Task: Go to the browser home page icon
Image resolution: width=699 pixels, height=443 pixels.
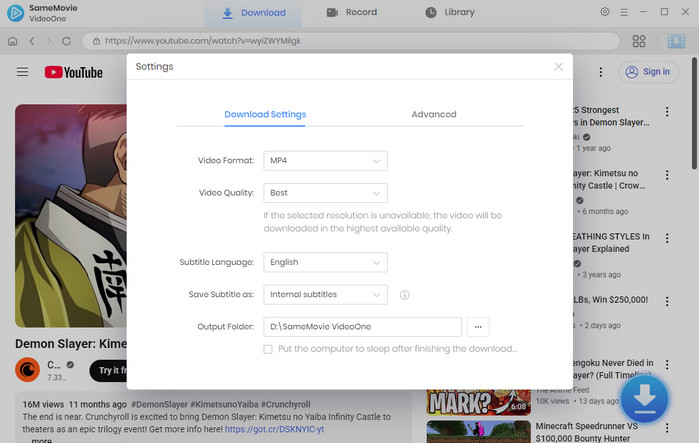Action: coord(12,41)
